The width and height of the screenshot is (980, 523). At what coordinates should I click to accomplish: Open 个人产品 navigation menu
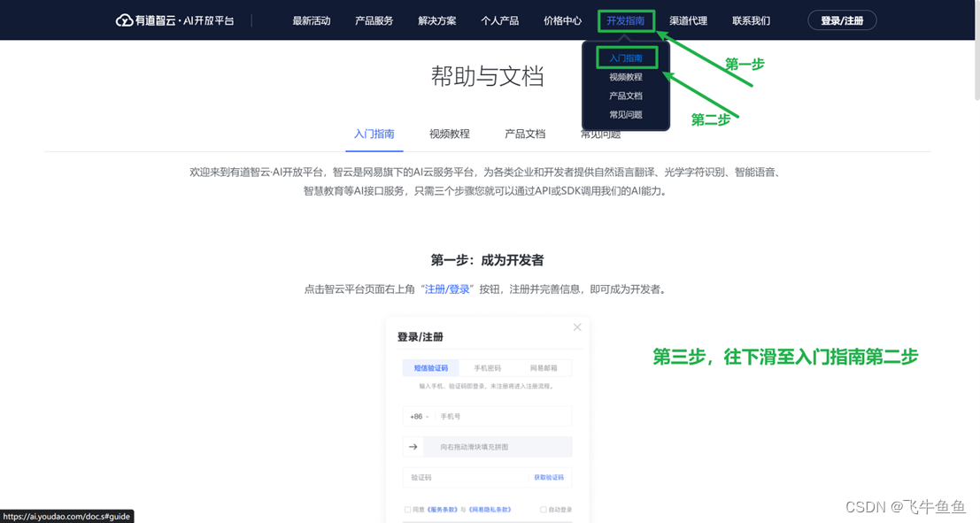click(499, 20)
